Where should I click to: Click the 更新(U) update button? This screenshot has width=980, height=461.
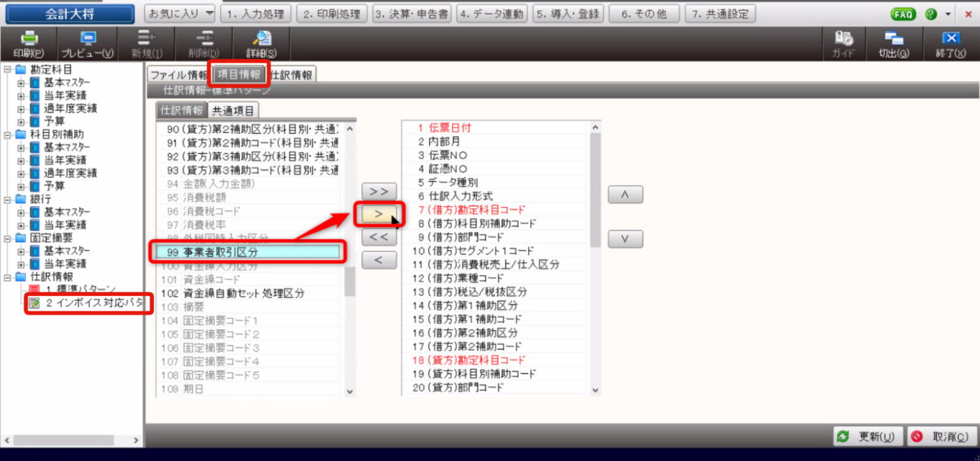[869, 436]
